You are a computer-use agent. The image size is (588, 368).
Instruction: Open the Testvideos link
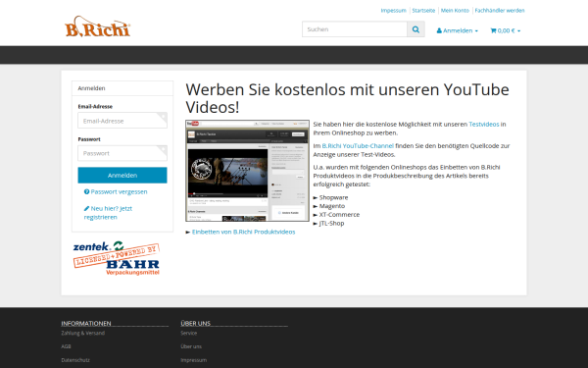(x=484, y=124)
